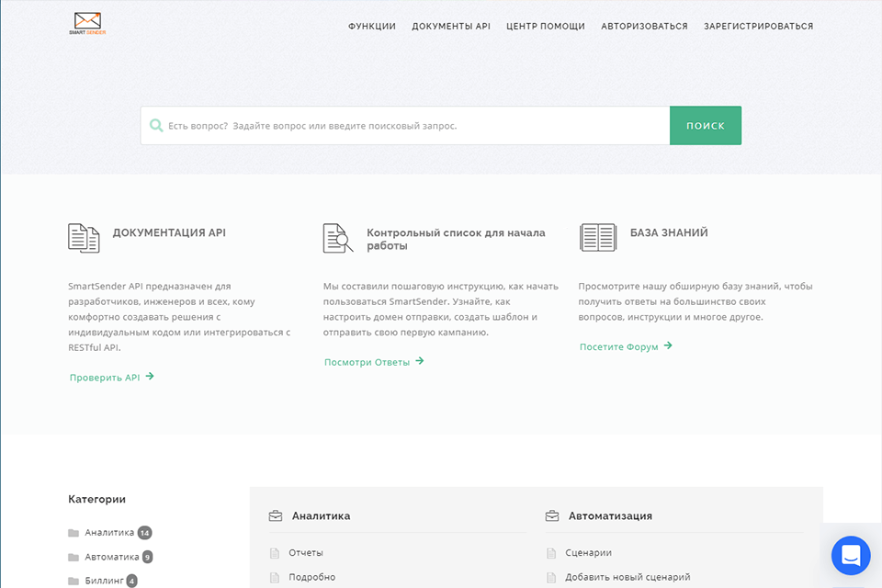
Task: Click АВТОРИЗОВАТЬСЯ to log in
Action: point(644,27)
